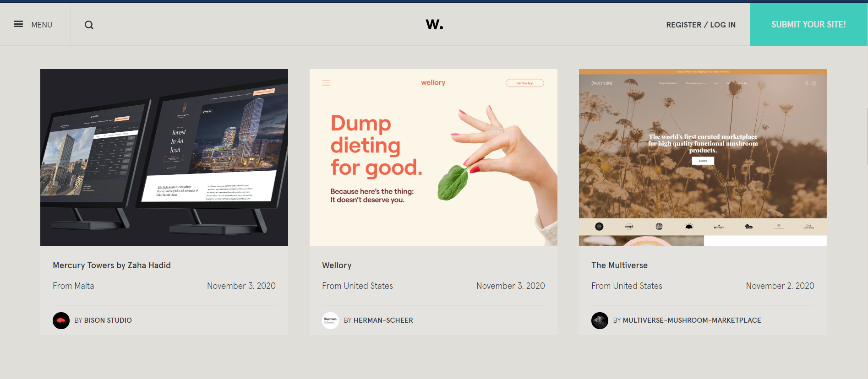The width and height of the screenshot is (868, 379).
Task: Open Mercury Towers by Zaha Hadid title
Action: 112,265
